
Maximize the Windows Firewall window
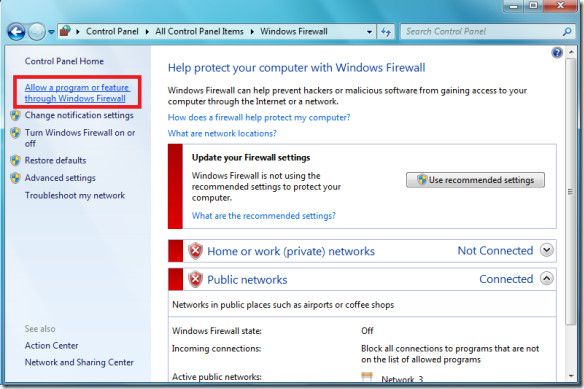point(533,6)
